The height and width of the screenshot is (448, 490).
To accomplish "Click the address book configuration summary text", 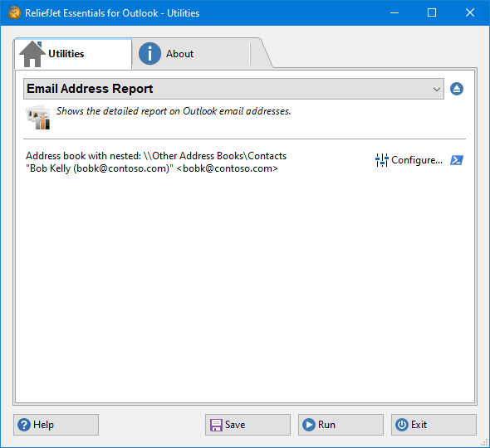I will coord(156,163).
